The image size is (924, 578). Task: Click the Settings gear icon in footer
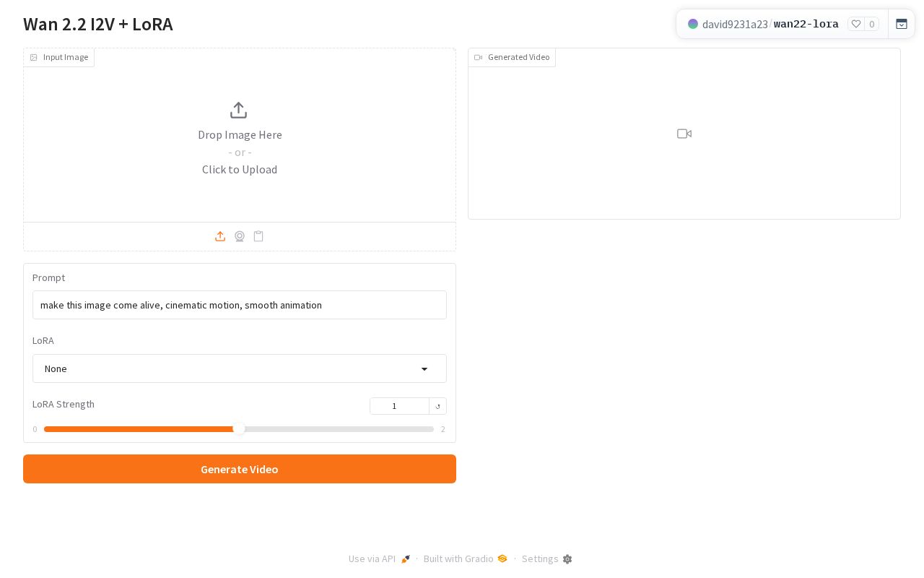point(567,559)
